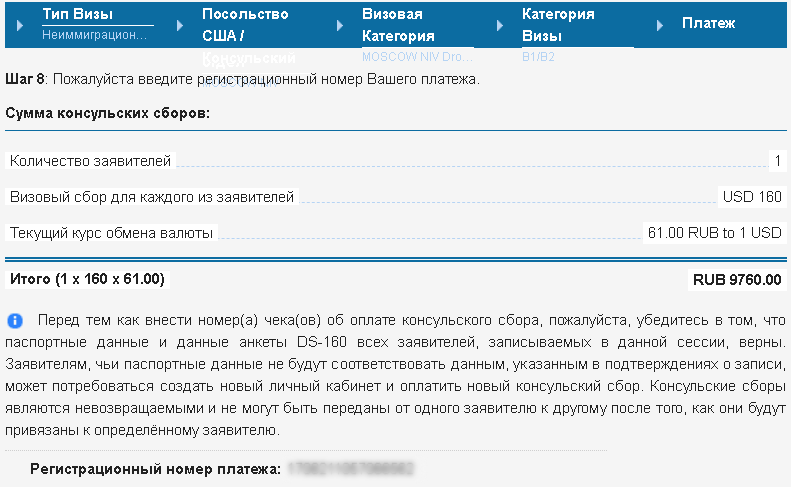This screenshot has width=791, height=487.
Task: Click the arrow icon before Категория Визы
Action: [x=499, y=25]
